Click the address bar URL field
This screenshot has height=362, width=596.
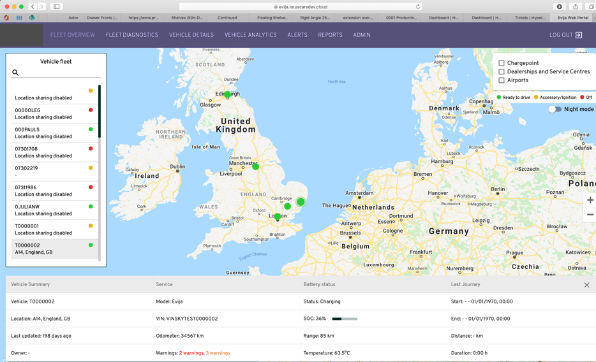pos(300,6)
